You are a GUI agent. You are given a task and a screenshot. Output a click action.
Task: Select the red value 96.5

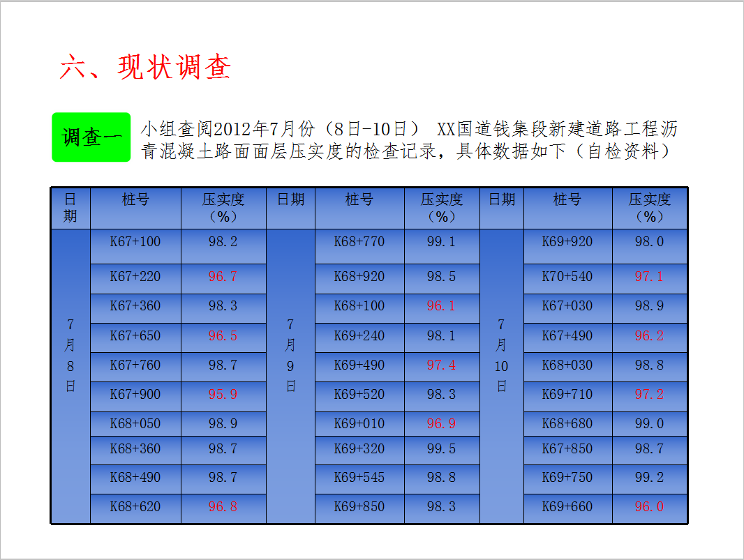223,335
